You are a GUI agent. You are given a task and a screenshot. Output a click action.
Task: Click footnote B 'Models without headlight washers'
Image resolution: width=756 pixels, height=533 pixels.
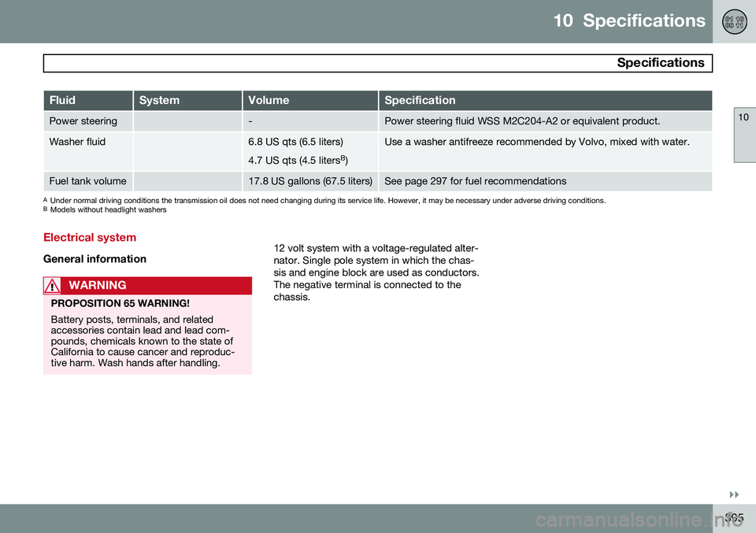click(105, 209)
